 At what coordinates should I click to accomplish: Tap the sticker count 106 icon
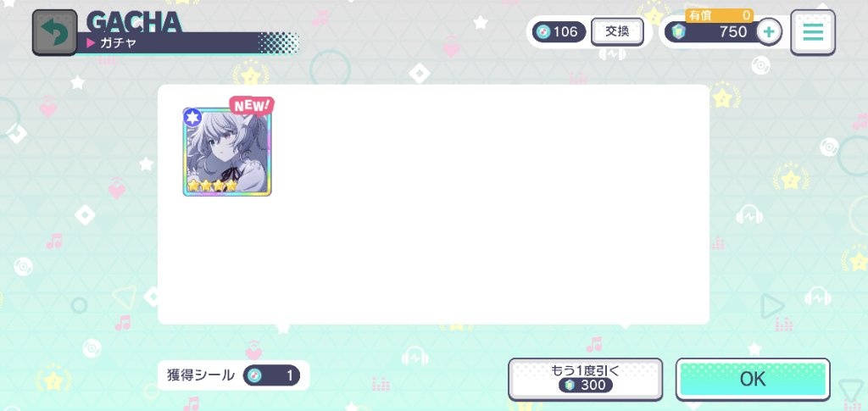(x=543, y=32)
